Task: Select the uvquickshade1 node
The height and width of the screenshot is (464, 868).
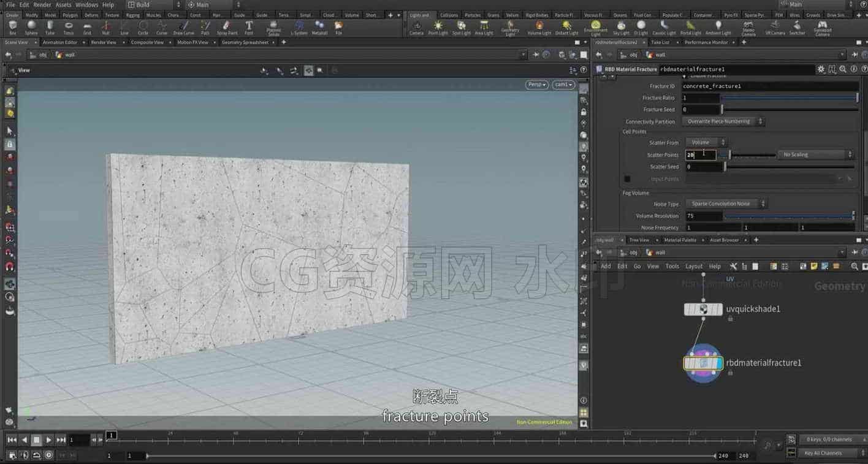Action: 703,309
